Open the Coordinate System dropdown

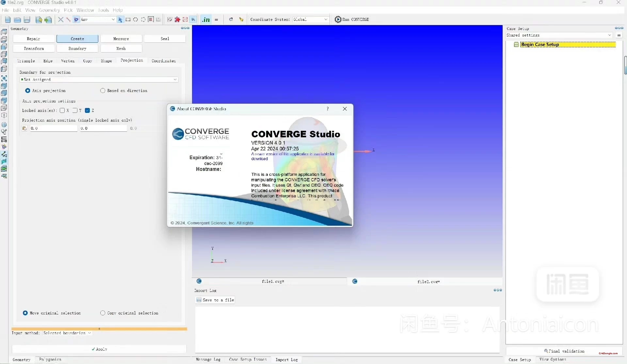tap(310, 19)
